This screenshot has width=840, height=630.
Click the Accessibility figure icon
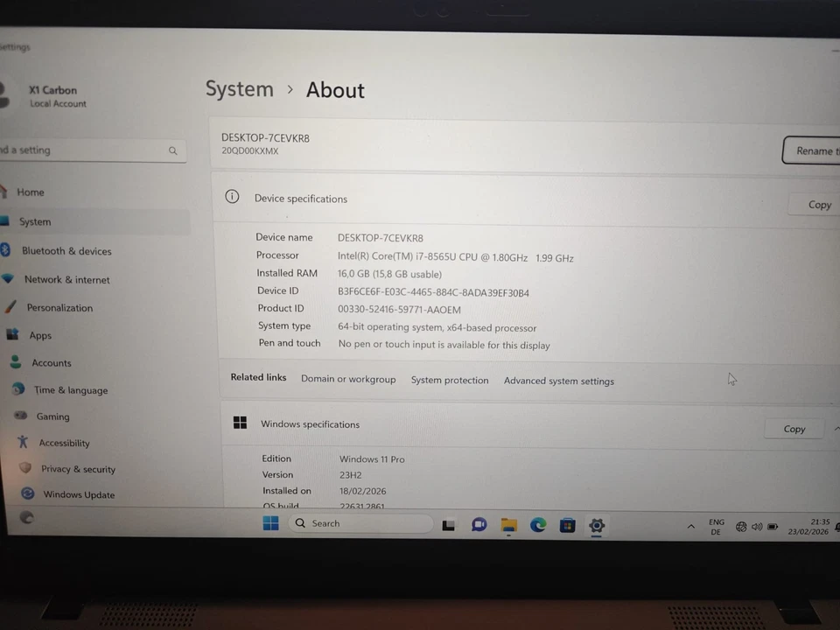tap(23, 441)
